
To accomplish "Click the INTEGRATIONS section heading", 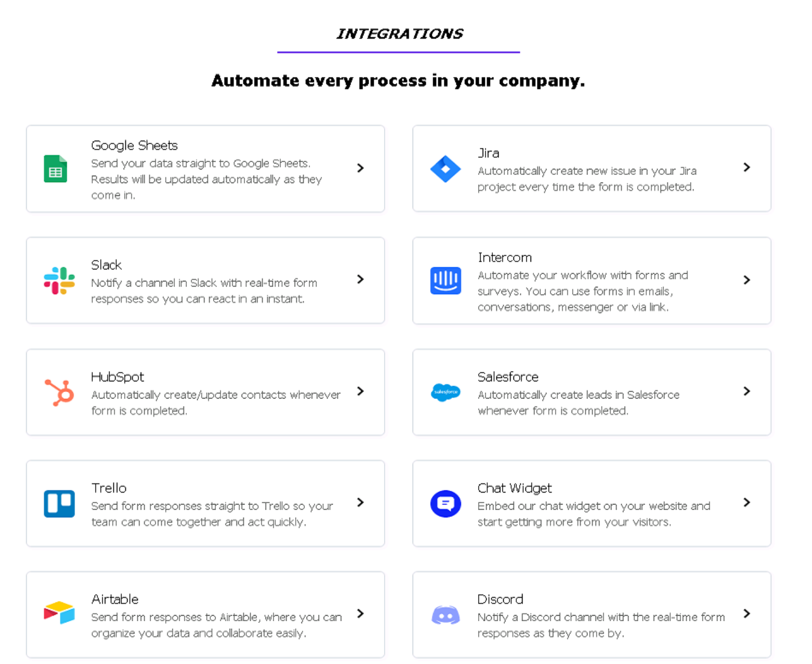I will [399, 34].
